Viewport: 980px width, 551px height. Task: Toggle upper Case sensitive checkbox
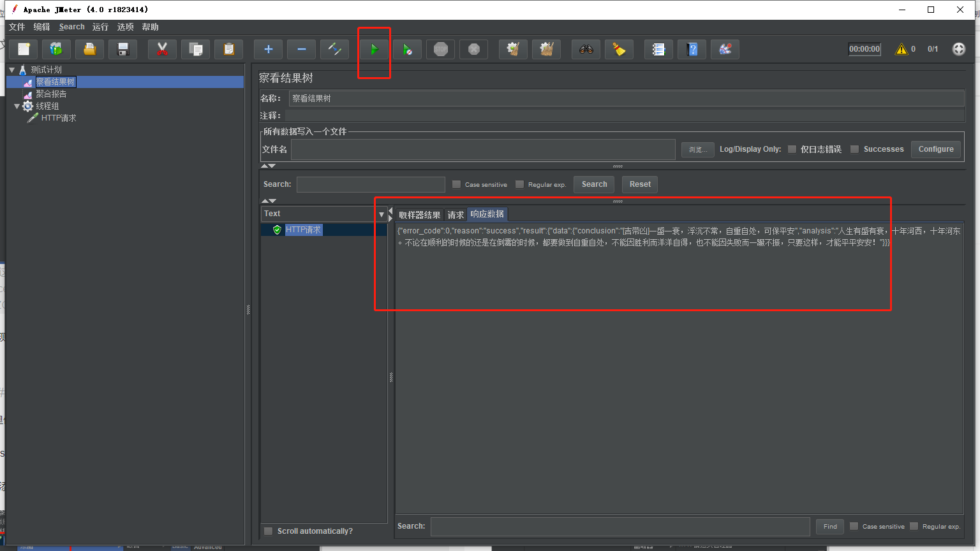(456, 184)
